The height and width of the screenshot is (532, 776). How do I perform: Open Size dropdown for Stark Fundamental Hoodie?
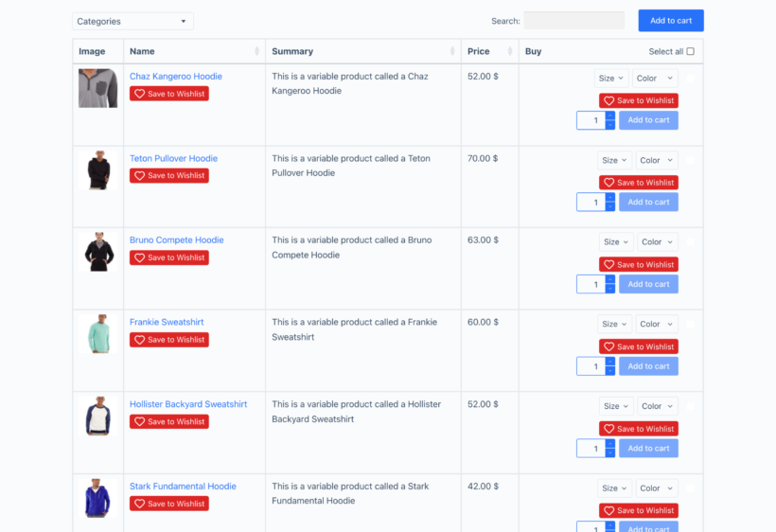614,488
